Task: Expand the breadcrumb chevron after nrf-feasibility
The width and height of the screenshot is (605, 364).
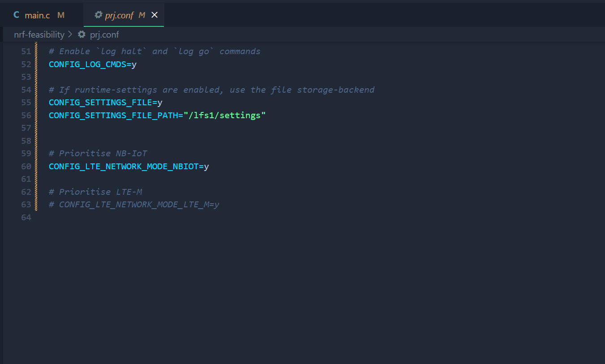Action: [x=70, y=34]
